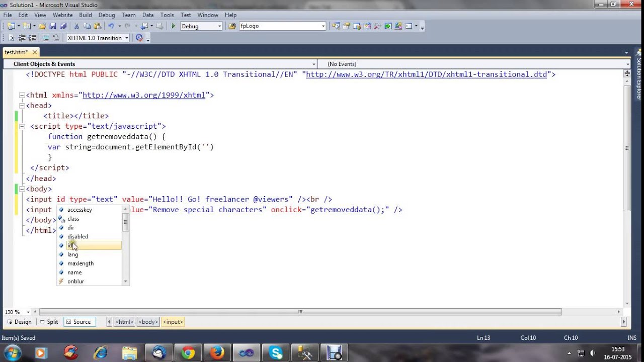Click the Cut scissors icon
The width and height of the screenshot is (644, 362).
click(76, 26)
